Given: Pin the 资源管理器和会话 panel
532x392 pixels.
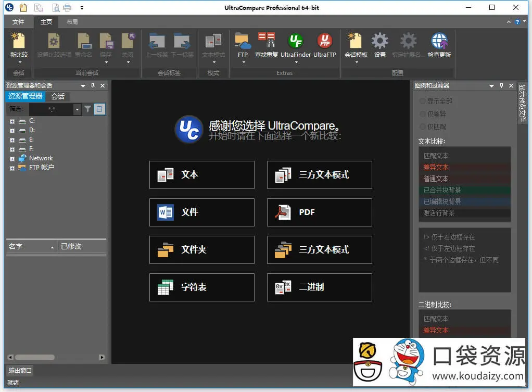Looking at the screenshot, I should [93, 85].
